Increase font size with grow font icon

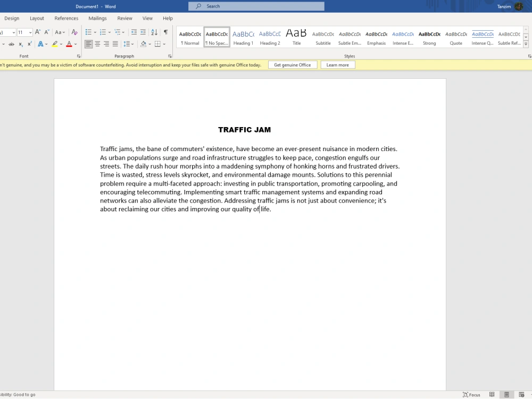pyautogui.click(x=38, y=32)
